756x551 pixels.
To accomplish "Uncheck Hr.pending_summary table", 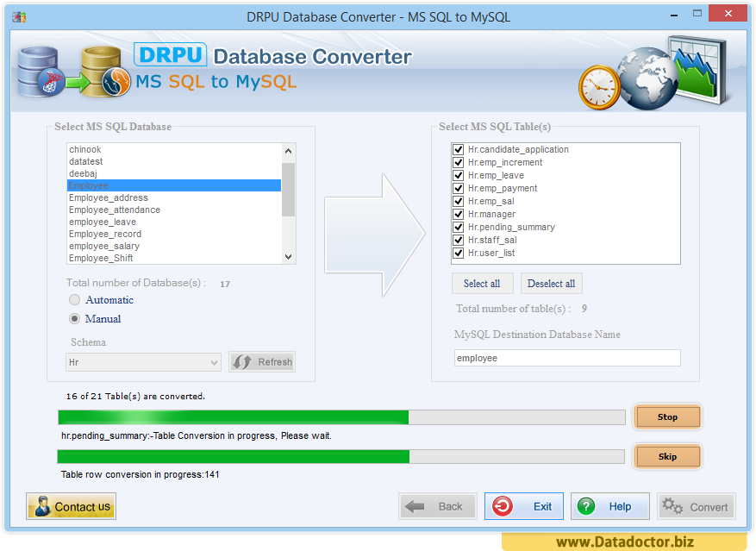I will pos(458,228).
